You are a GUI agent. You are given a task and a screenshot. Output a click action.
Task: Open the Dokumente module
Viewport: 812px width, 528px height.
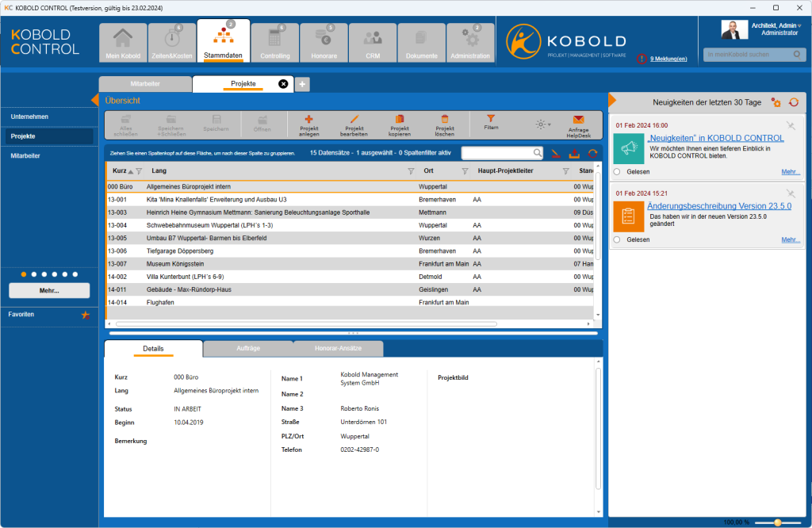(x=422, y=43)
